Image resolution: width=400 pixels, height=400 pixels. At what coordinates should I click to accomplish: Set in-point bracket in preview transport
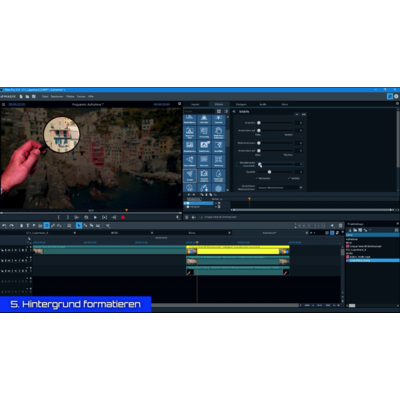59,217
